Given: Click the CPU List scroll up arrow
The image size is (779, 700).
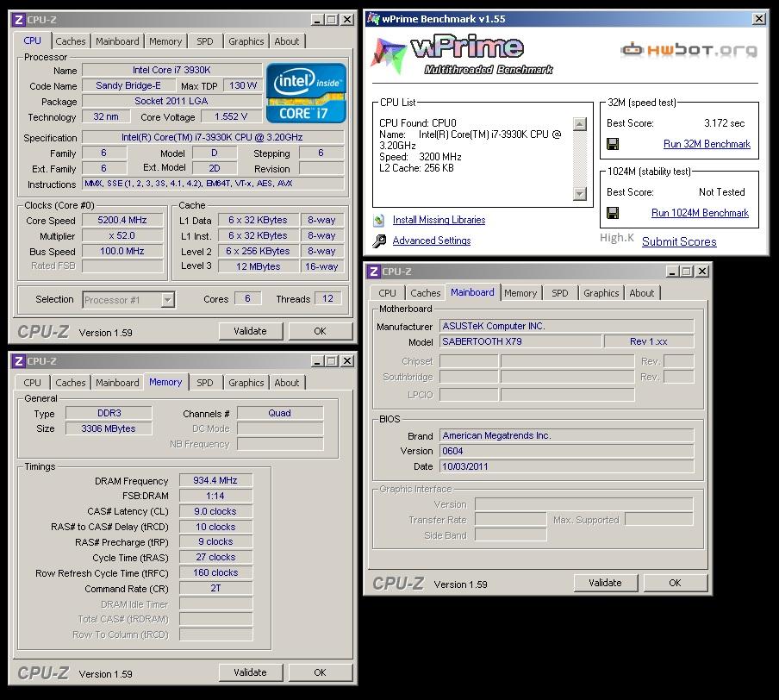Looking at the screenshot, I should 580,124.
